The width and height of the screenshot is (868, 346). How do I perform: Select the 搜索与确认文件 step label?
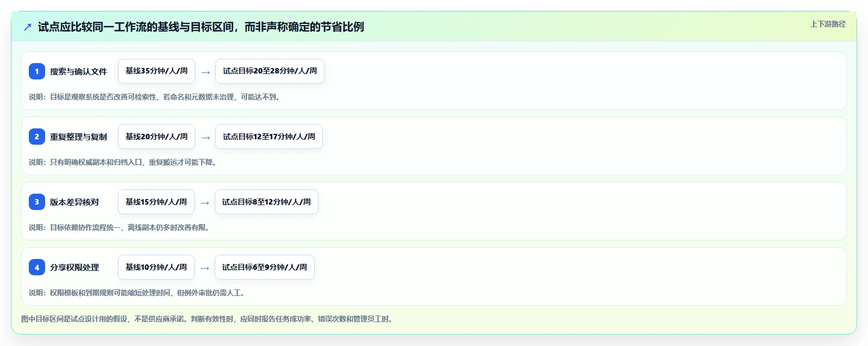coord(78,71)
